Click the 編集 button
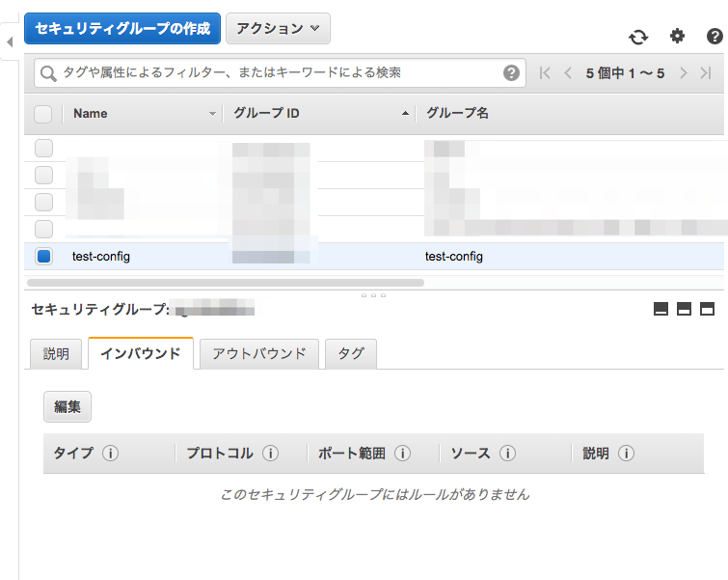This screenshot has height=580, width=728. (x=67, y=407)
